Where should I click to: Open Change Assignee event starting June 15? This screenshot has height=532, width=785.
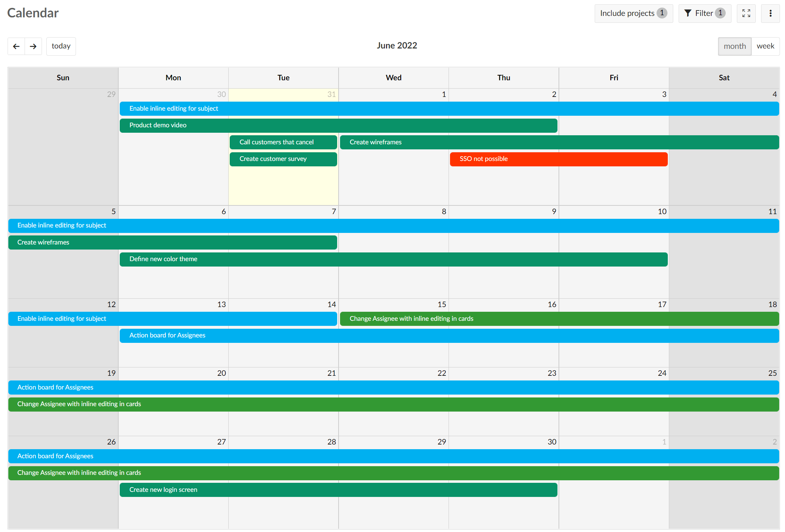tap(559, 319)
